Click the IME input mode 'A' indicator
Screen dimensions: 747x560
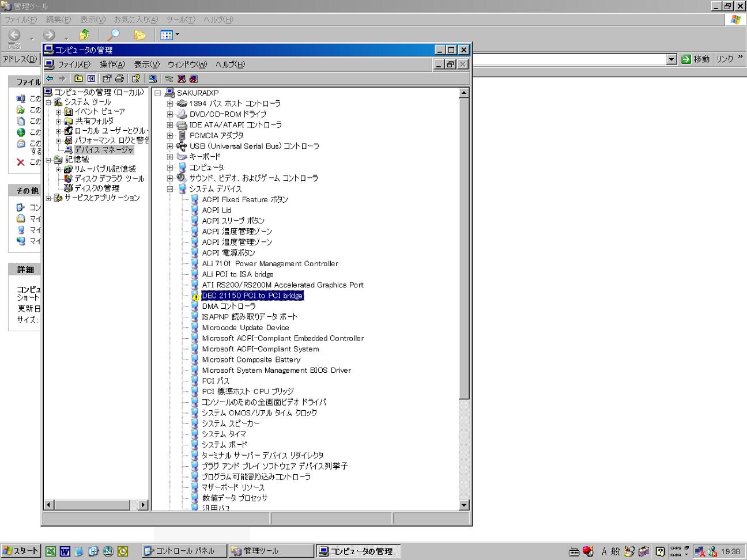point(604,551)
